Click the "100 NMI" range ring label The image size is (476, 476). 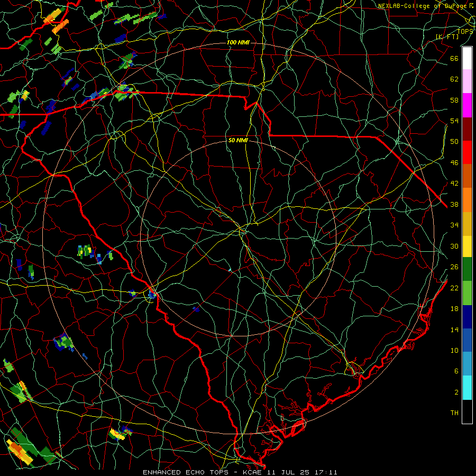238,42
